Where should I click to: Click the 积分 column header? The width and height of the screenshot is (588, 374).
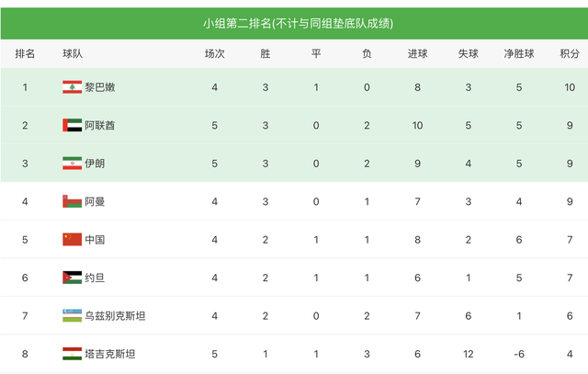tap(570, 53)
